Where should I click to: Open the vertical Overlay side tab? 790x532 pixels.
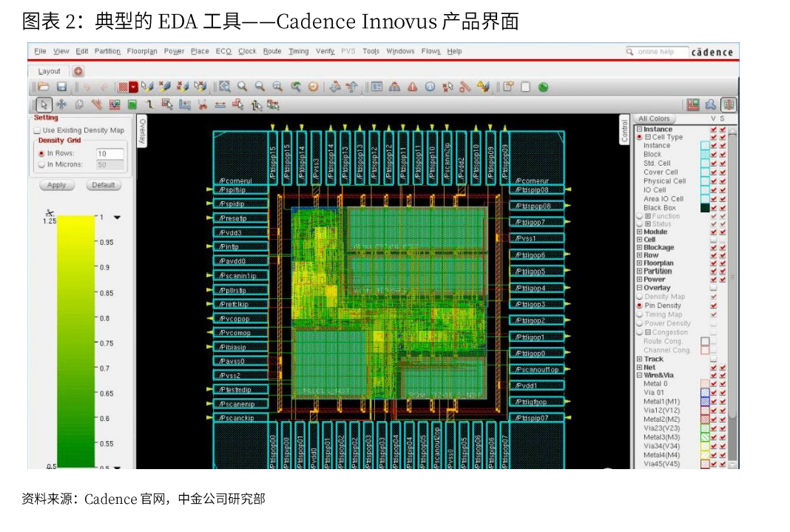[x=142, y=132]
